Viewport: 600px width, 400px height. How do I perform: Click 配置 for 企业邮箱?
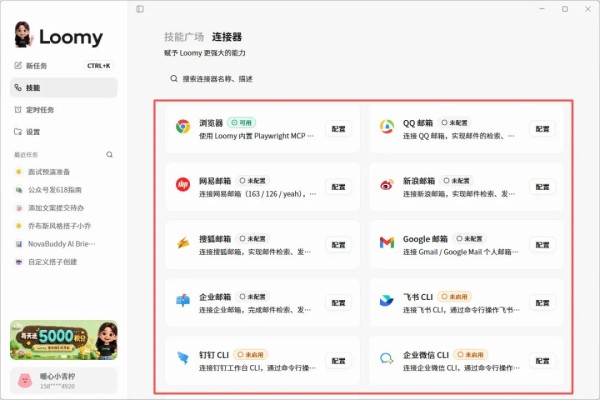pos(338,303)
